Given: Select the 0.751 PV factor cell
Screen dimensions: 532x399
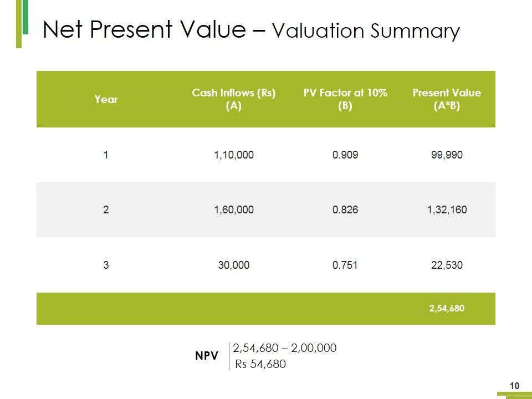Looking at the screenshot, I should coord(345,265).
